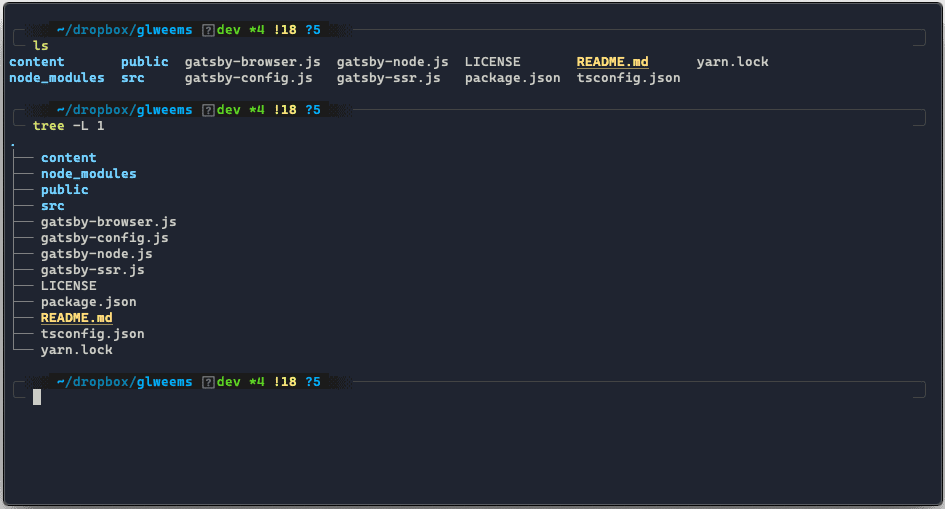
Task: Select gatsby-browser.js in the tree listing
Action: 108,222
